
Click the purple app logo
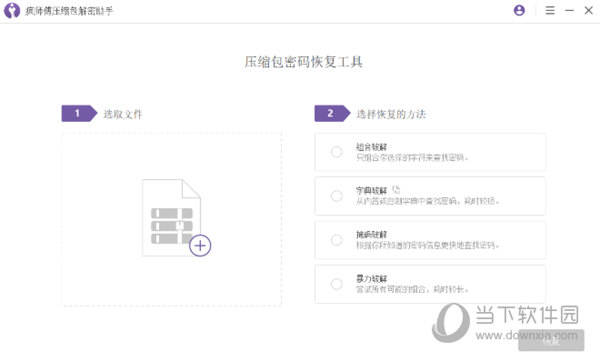point(12,10)
